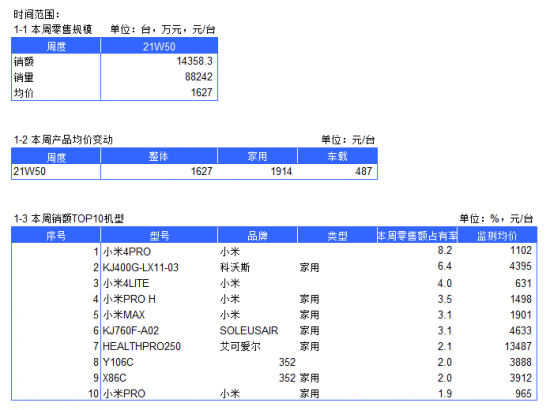This screenshot has height=410, width=550.
Task: Select the share value 4.0
Action: tap(445, 283)
